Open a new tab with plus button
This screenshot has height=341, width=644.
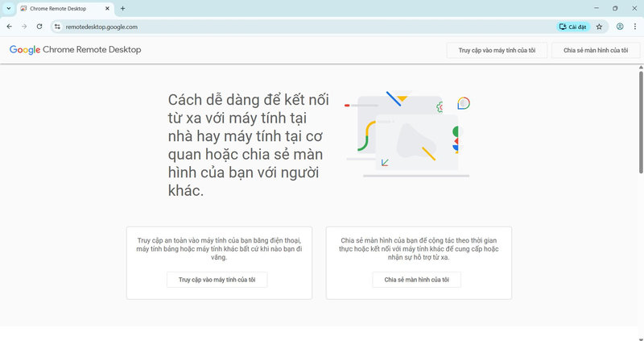122,8
